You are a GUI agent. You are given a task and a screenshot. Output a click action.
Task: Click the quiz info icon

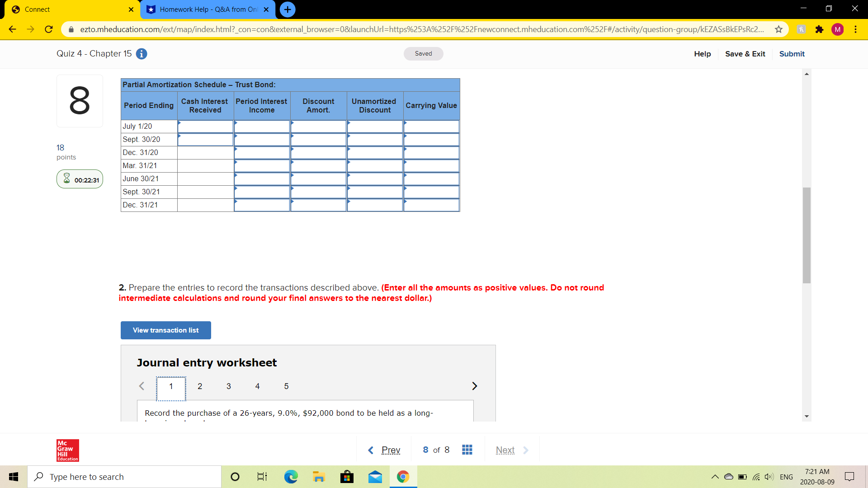tap(142, 54)
